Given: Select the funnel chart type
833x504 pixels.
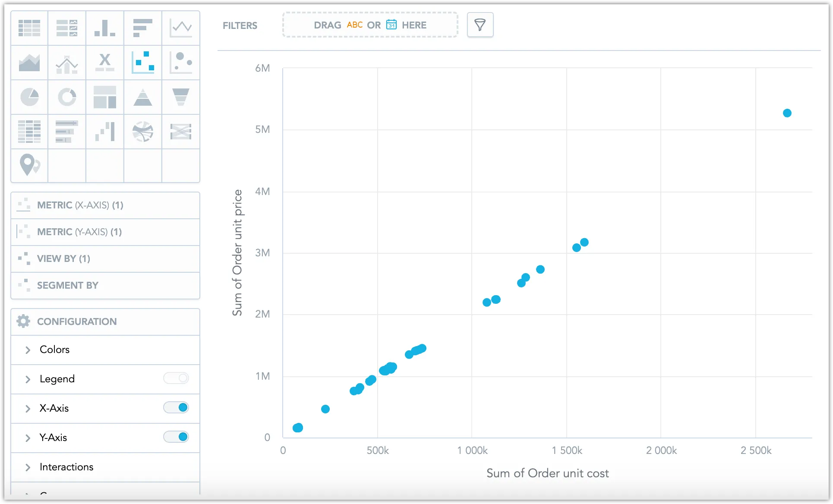Looking at the screenshot, I should click(x=180, y=97).
